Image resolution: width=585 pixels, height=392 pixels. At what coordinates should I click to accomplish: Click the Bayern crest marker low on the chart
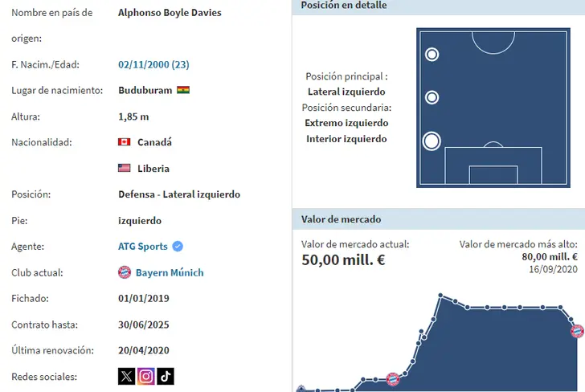pyautogui.click(x=393, y=379)
